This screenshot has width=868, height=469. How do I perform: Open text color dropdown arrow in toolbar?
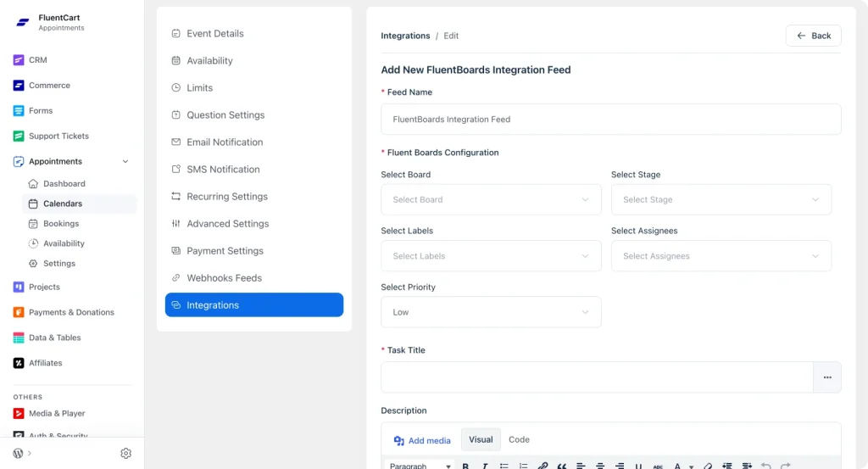coord(691,466)
